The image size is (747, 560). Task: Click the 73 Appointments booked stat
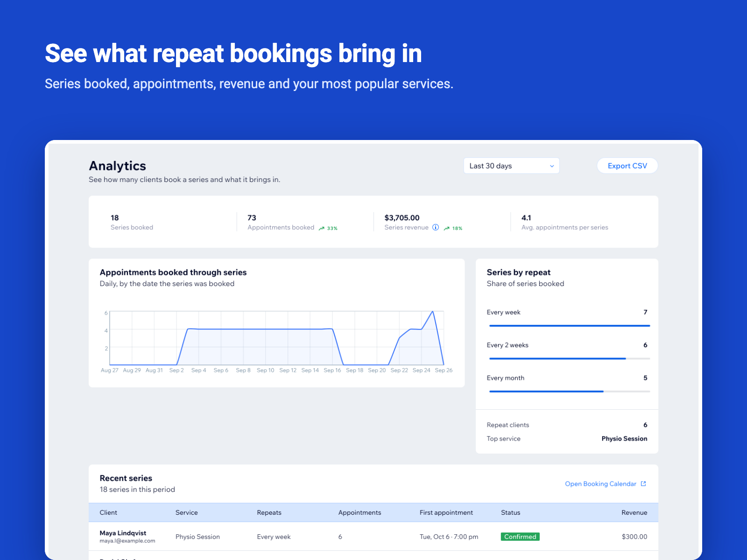click(292, 222)
